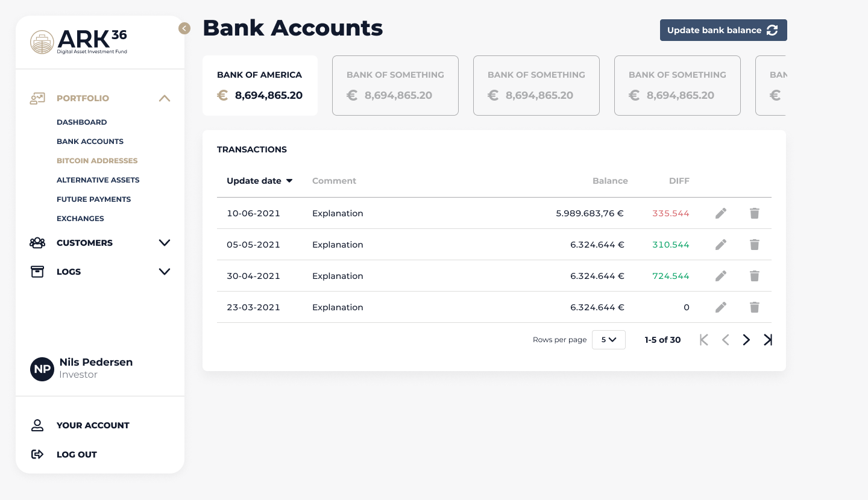Click the Customers people icon
This screenshot has width=868, height=500.
(x=37, y=243)
